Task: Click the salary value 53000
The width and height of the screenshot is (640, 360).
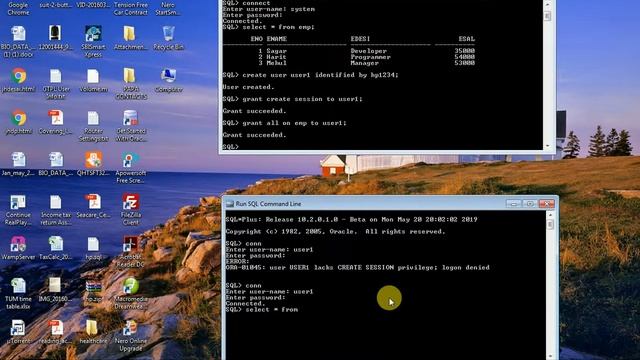Action: 464,63
